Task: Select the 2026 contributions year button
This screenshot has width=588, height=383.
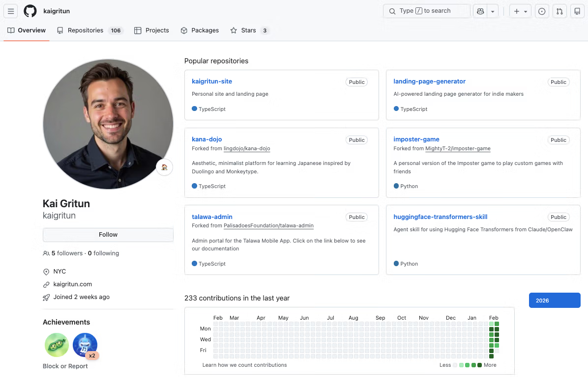Action: pos(555,301)
